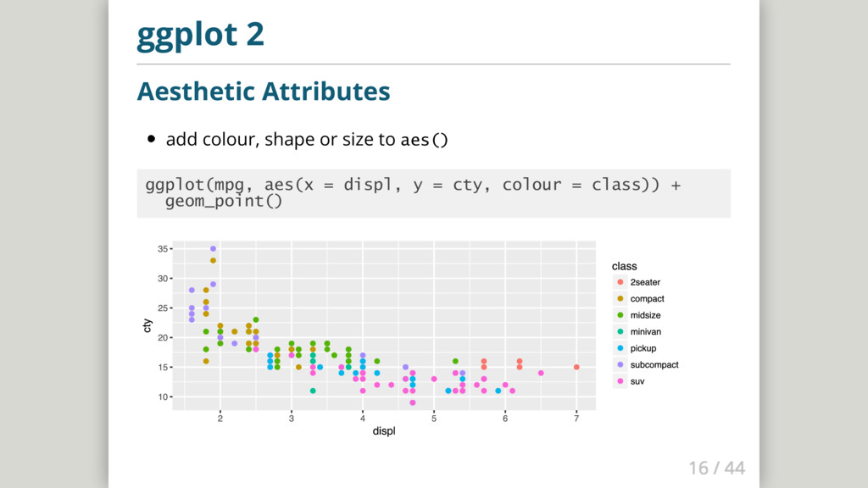This screenshot has height=488, width=868.
Task: Click the "ggplot 2" slide title
Action: [200, 36]
